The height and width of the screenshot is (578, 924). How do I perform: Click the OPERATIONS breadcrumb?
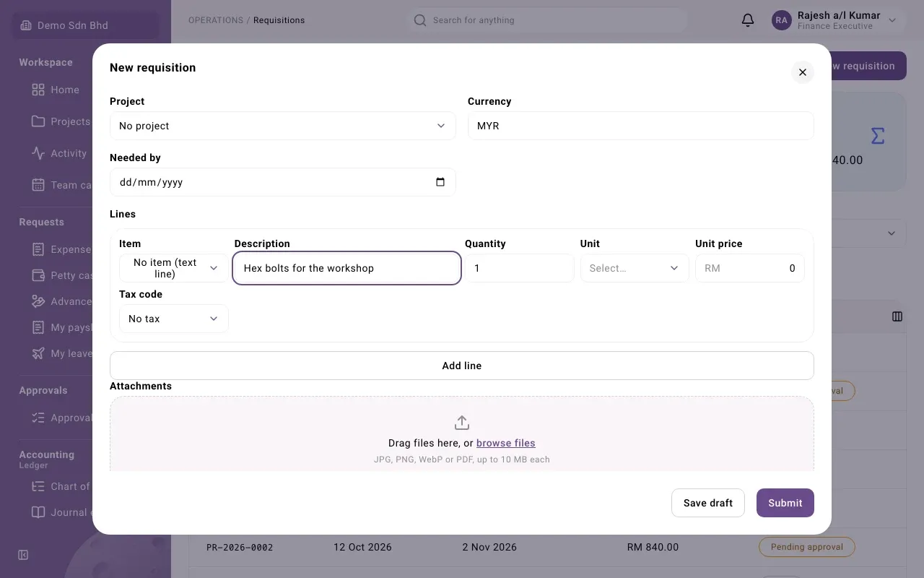(216, 20)
